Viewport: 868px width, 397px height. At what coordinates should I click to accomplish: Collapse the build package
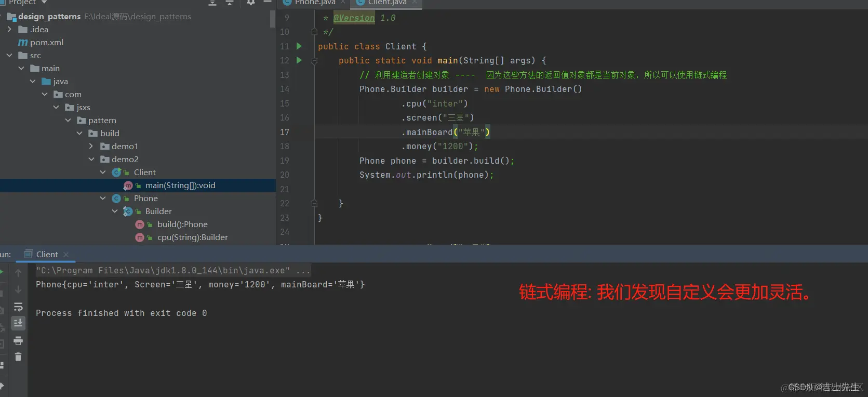(79, 134)
